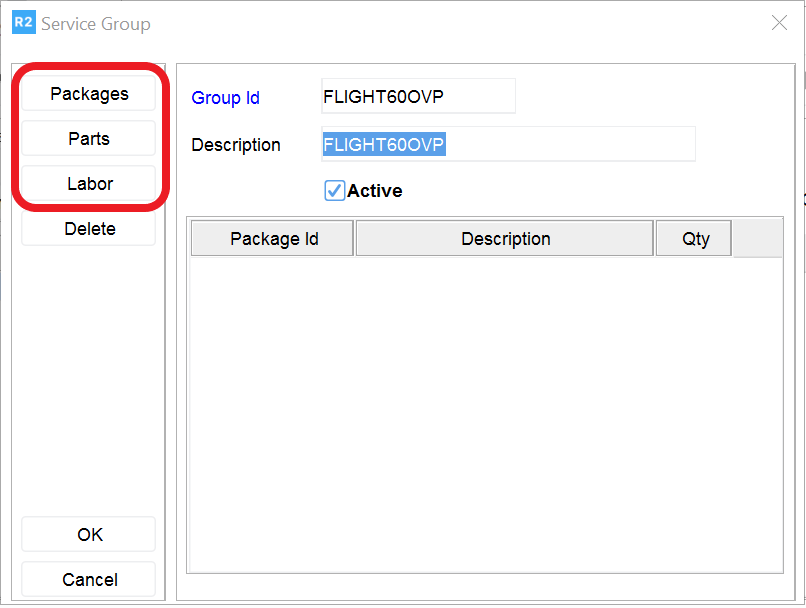The width and height of the screenshot is (806, 608).
Task: Click the blue Group Id label
Action: coord(225,98)
